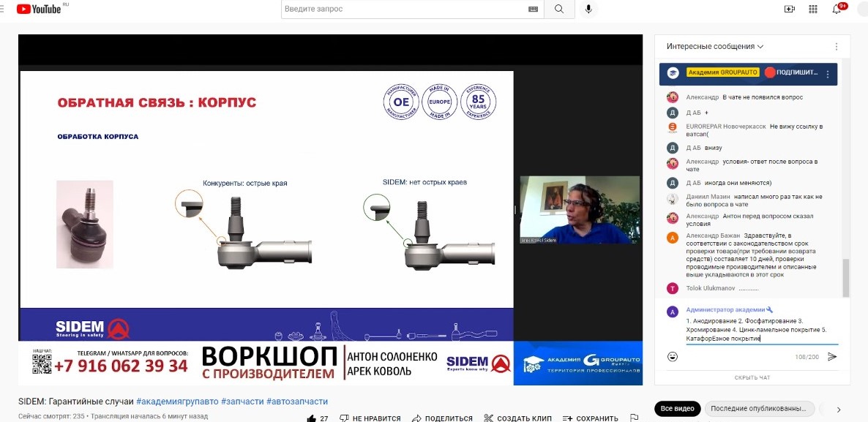Expand the Интересные сообщения chat filter dropdown
This screenshot has height=422, width=868.
pos(714,47)
